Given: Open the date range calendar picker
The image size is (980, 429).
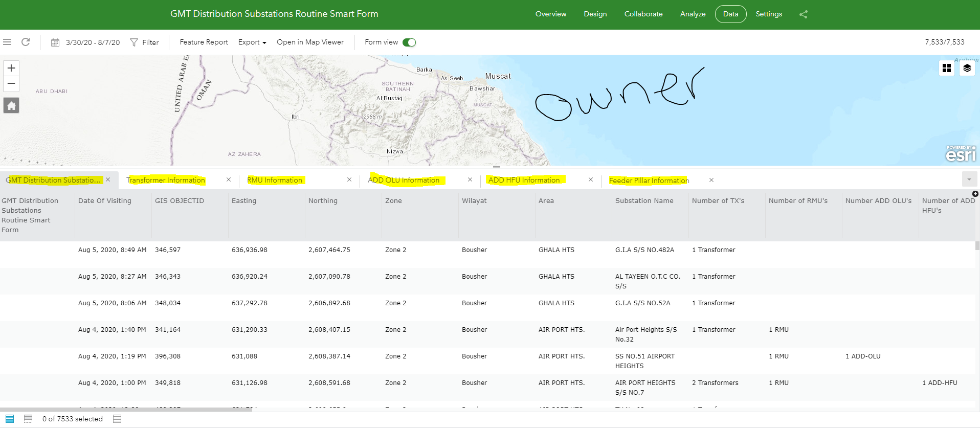Looking at the screenshot, I should point(55,42).
